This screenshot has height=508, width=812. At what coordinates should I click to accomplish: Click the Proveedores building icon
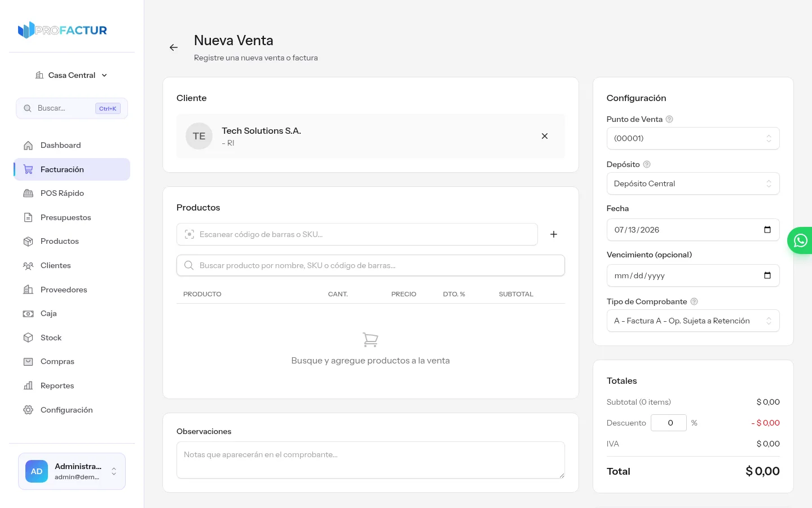click(28, 290)
